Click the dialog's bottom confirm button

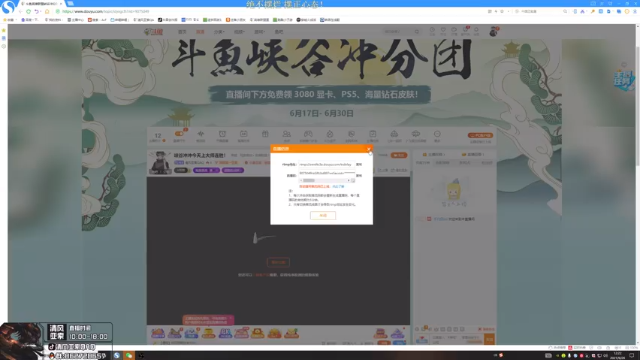[323, 216]
